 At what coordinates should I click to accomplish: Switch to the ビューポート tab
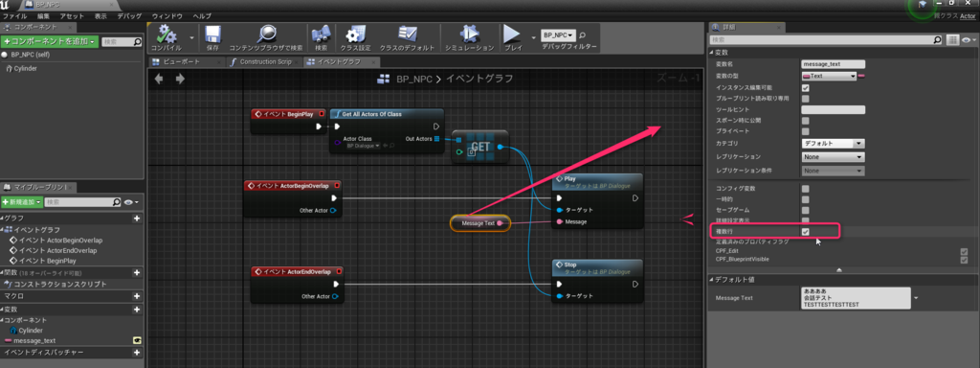tap(186, 62)
